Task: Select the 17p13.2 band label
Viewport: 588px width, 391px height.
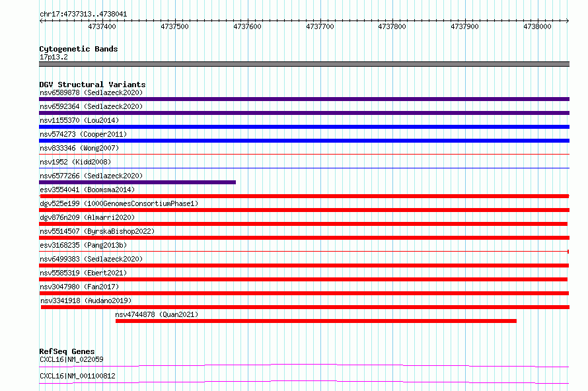Action: (x=54, y=57)
